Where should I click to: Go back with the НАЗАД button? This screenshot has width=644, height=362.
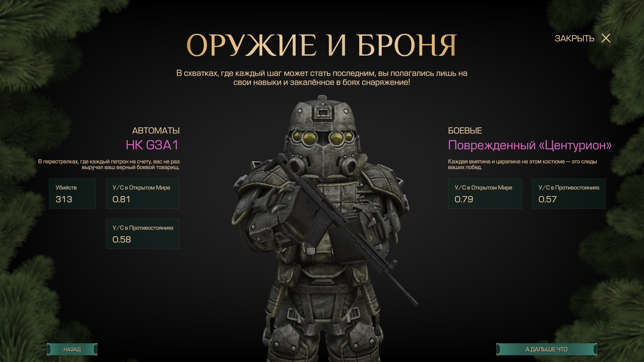[72, 349]
